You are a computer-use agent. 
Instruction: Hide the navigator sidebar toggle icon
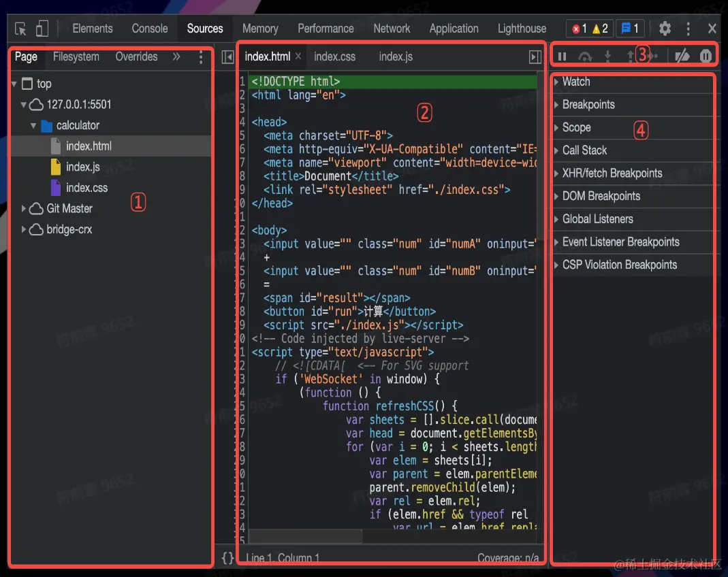pyautogui.click(x=227, y=57)
